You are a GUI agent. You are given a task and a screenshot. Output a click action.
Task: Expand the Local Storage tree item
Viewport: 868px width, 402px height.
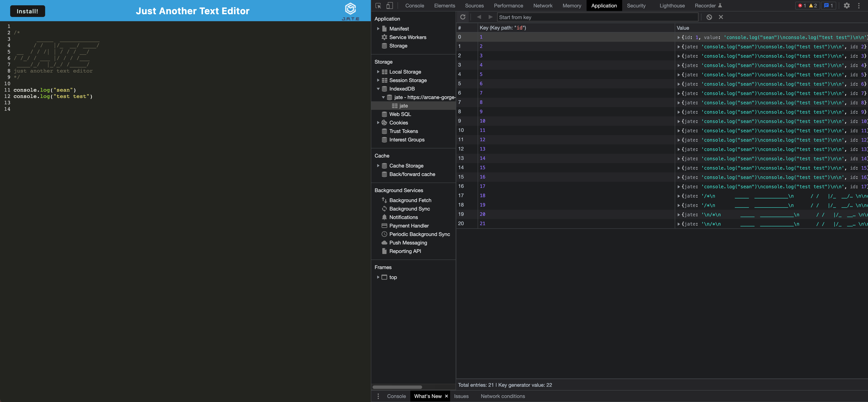378,72
